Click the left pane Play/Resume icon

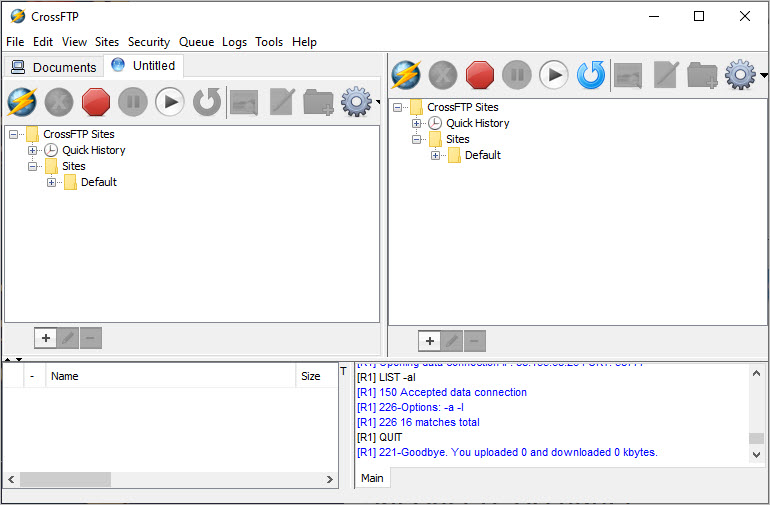tap(170, 102)
